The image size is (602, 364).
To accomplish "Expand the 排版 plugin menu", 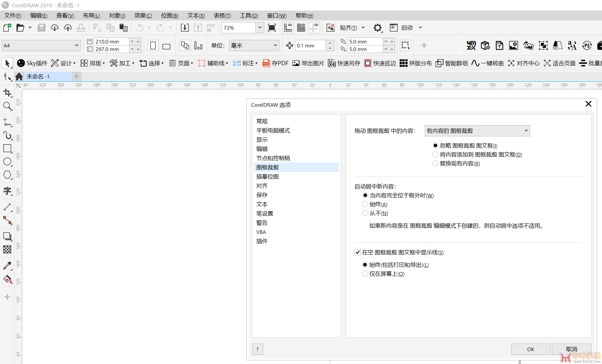I will [x=93, y=63].
